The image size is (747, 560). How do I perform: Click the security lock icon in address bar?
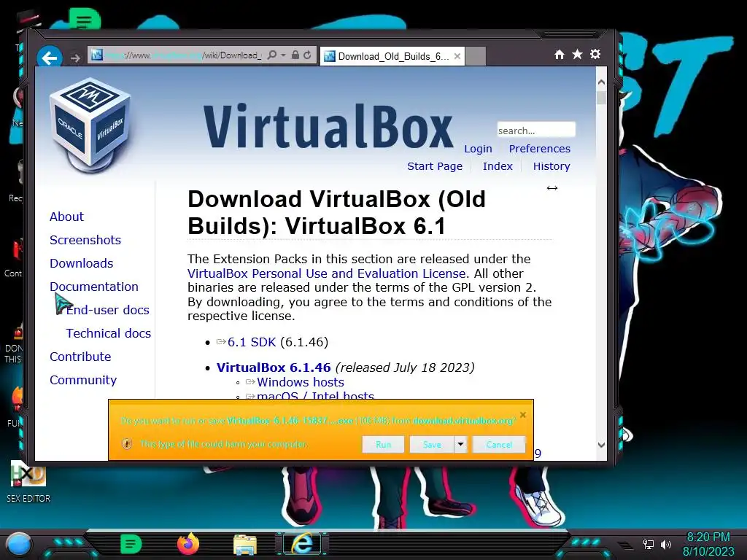295,55
